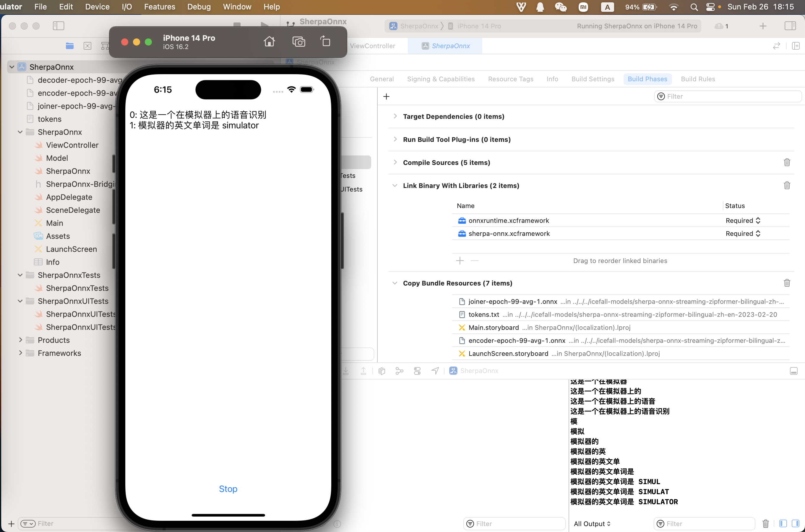The height and width of the screenshot is (532, 805).
Task: Click the Build Phases filter field
Action: click(x=728, y=97)
